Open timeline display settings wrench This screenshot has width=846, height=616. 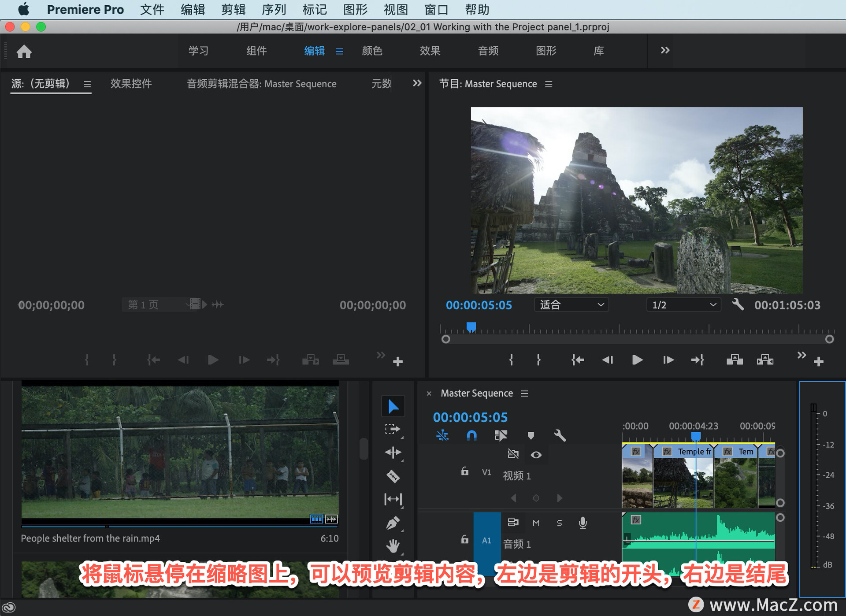click(x=560, y=436)
